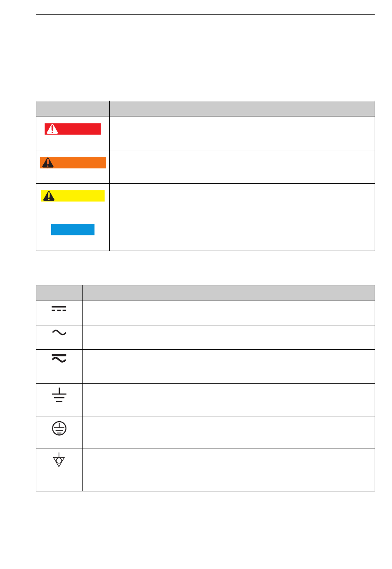Click the alternating current wave symbol
Screen dimensions: 392x569
click(59, 332)
